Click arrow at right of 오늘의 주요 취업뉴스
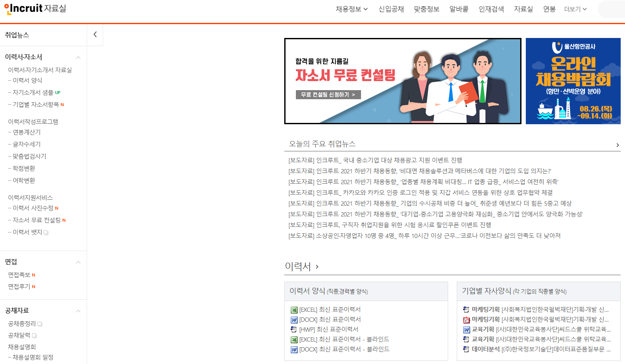The height and width of the screenshot is (364, 625). [618, 145]
